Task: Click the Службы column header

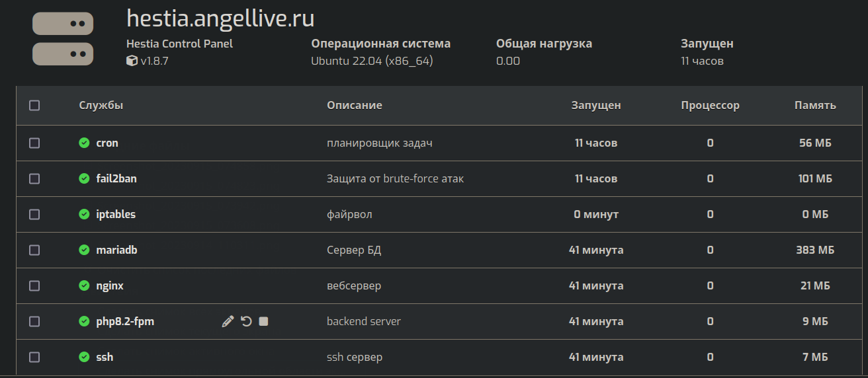Action: pyautogui.click(x=101, y=105)
